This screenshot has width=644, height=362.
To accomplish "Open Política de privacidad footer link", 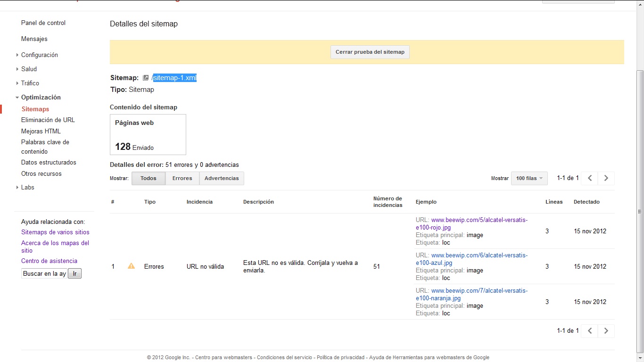I will click(340, 357).
